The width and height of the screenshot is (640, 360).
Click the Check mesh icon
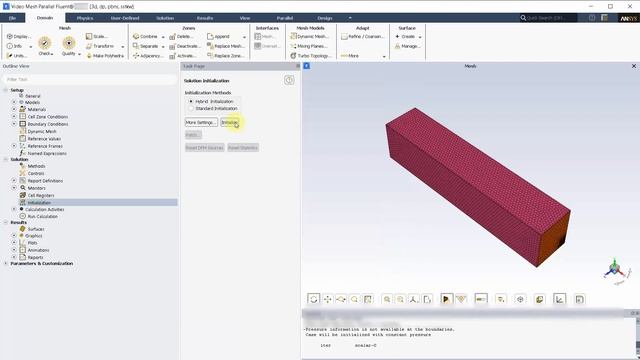44,43
